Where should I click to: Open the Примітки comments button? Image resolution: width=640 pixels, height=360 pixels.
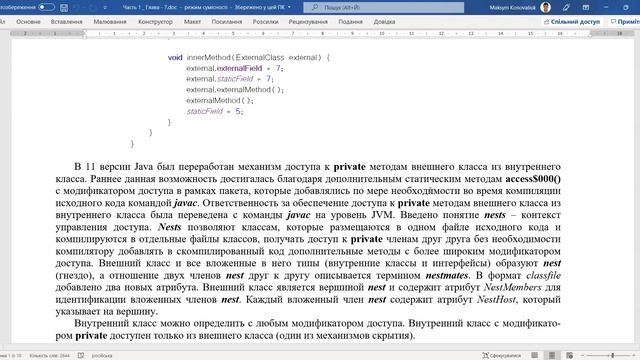pos(624,22)
